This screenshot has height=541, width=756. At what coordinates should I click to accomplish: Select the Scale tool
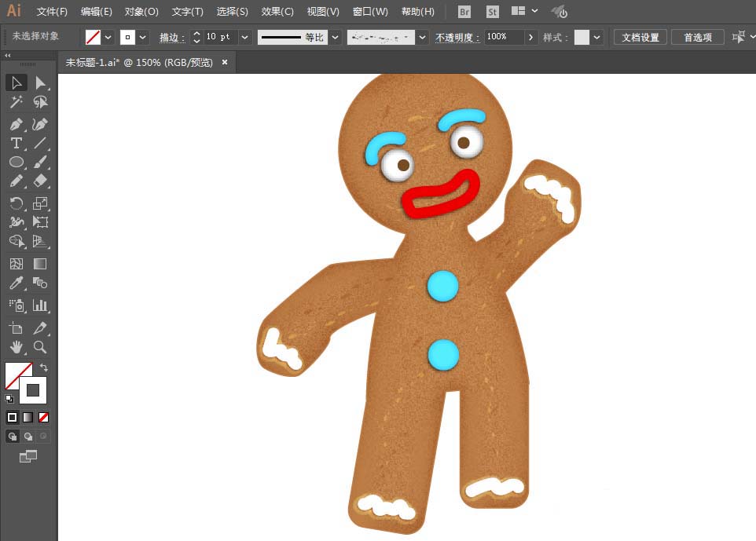click(41, 203)
